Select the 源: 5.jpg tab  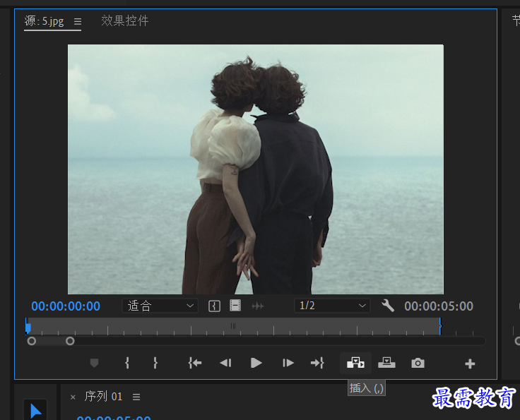point(44,21)
